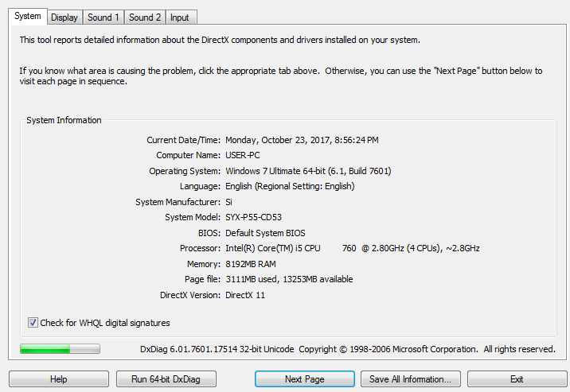Click the System Manufacturer label
The image size is (570, 392).
click(x=178, y=202)
